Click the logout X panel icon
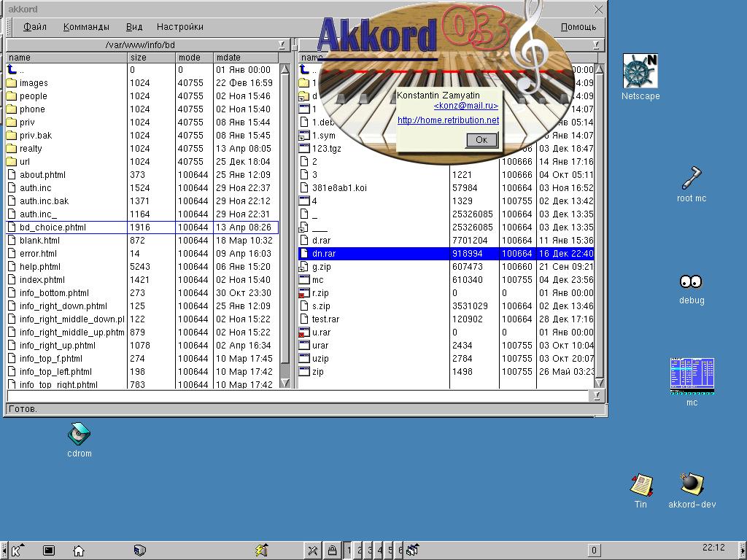This screenshot has height=560, width=747. 312,551
